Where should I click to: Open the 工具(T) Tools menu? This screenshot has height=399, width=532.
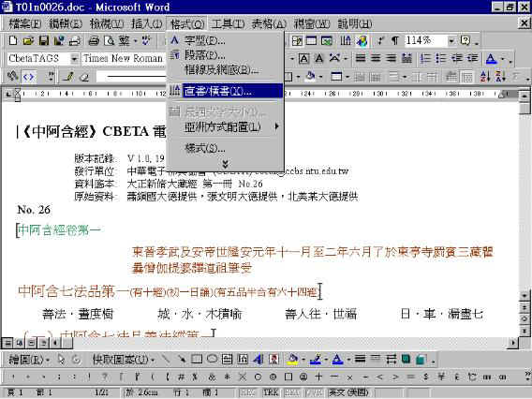pyautogui.click(x=228, y=23)
